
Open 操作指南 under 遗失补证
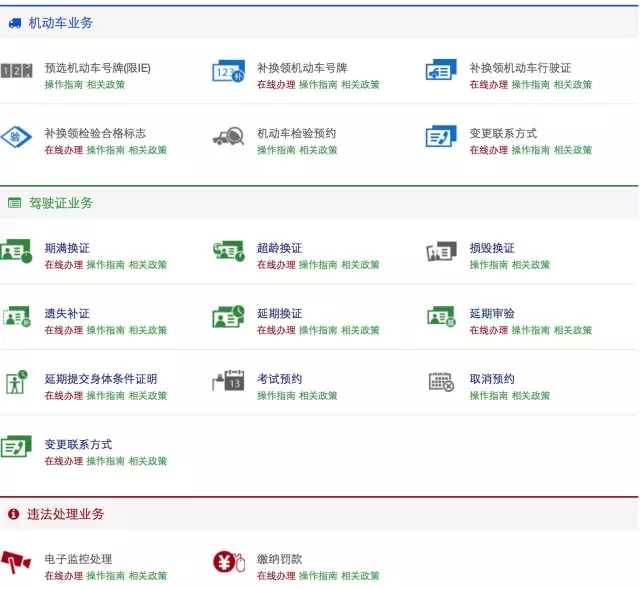click(x=105, y=330)
